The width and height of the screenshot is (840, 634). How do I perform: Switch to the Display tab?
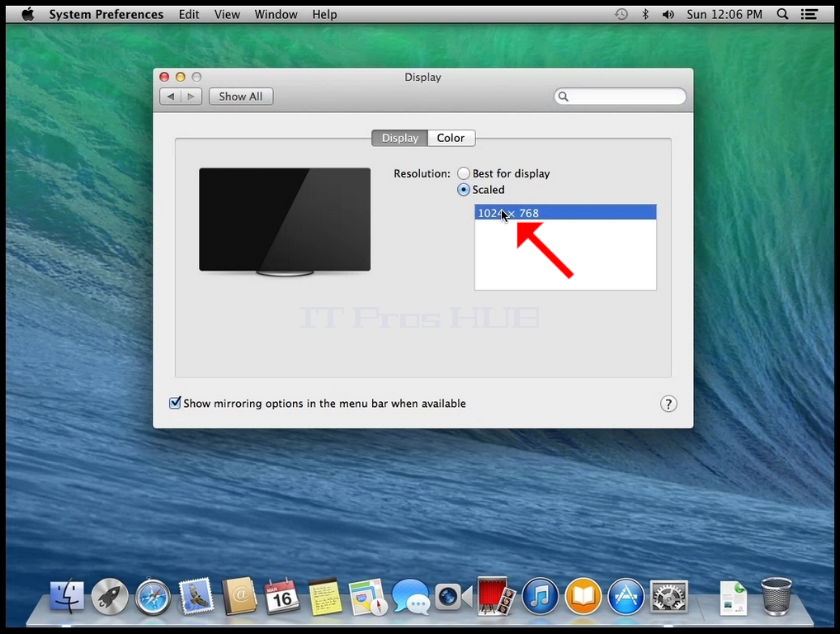[x=399, y=138]
